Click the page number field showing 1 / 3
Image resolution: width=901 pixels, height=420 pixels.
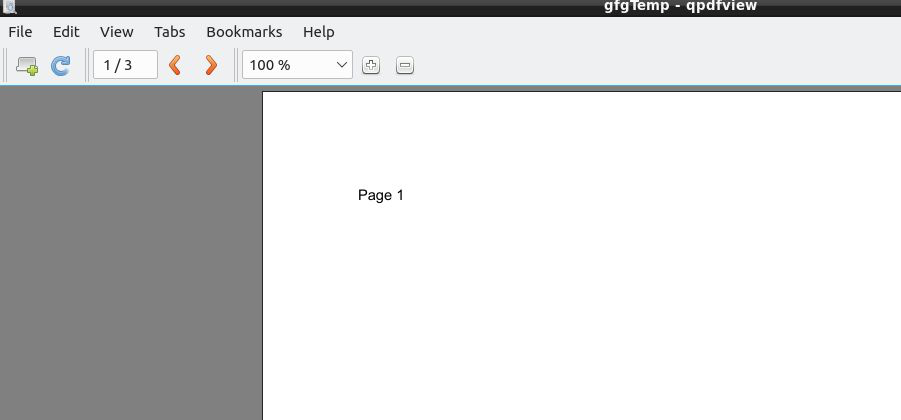pyautogui.click(x=125, y=65)
